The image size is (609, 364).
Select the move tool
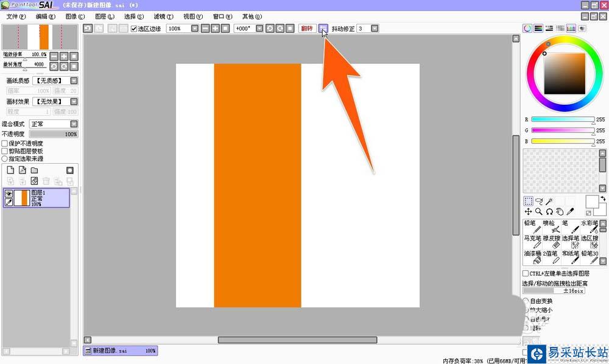coord(528,211)
